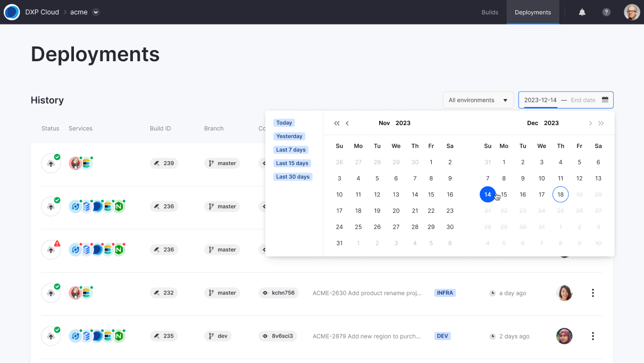Viewport: 644px width, 363px height.
Task: Click the Nov month label in calendar header
Action: tap(384, 123)
